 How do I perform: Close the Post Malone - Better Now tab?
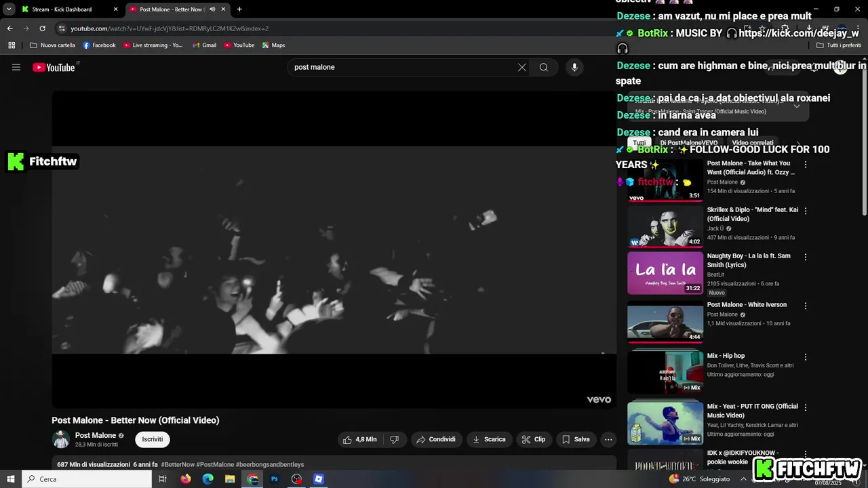pyautogui.click(x=224, y=9)
